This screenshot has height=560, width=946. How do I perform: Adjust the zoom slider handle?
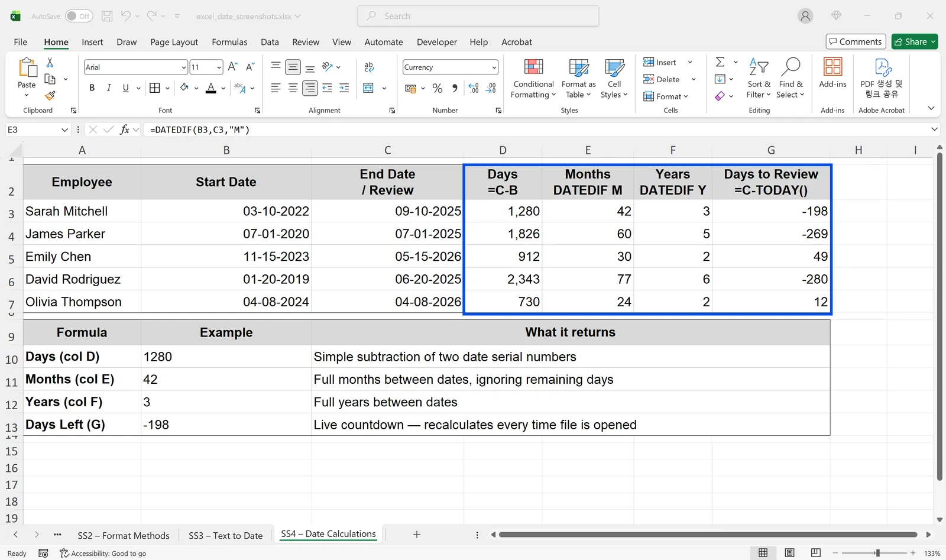(x=877, y=553)
